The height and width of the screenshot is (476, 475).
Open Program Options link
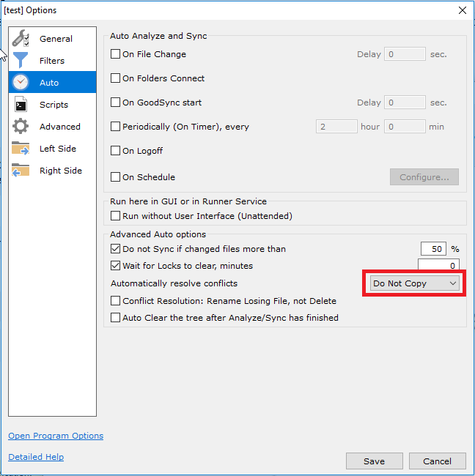coord(56,436)
